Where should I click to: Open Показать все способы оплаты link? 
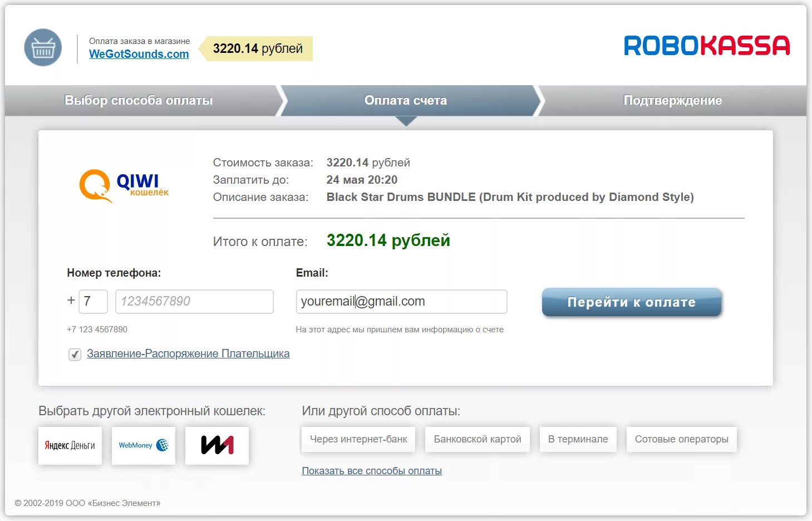372,471
